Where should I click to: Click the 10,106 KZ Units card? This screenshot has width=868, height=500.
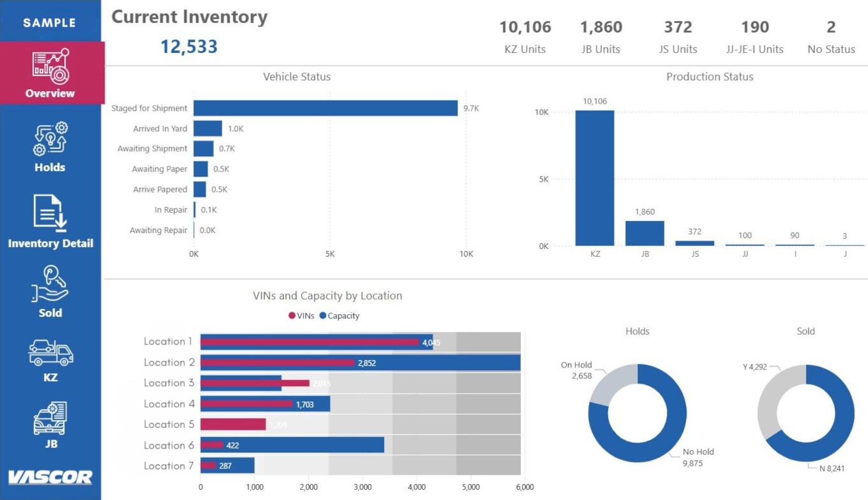(x=525, y=36)
